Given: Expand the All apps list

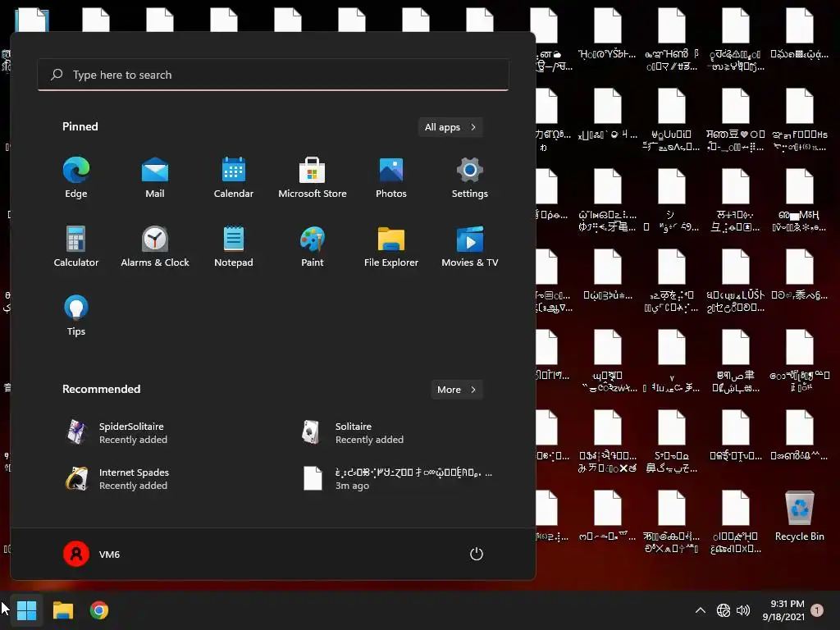Looking at the screenshot, I should (450, 127).
